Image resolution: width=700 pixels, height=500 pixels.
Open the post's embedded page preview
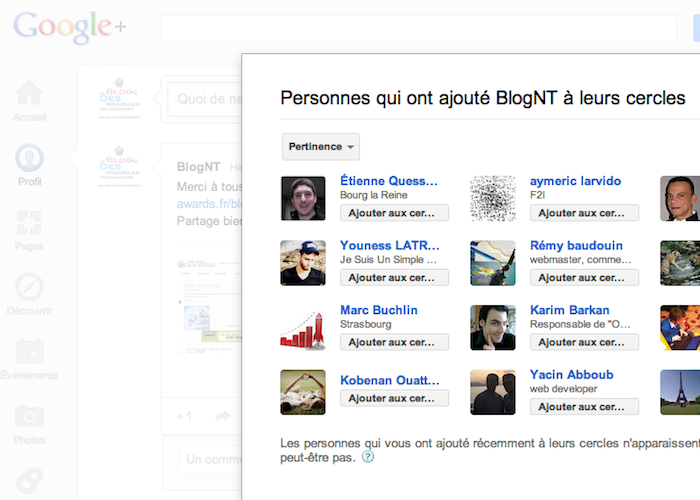(x=209, y=306)
